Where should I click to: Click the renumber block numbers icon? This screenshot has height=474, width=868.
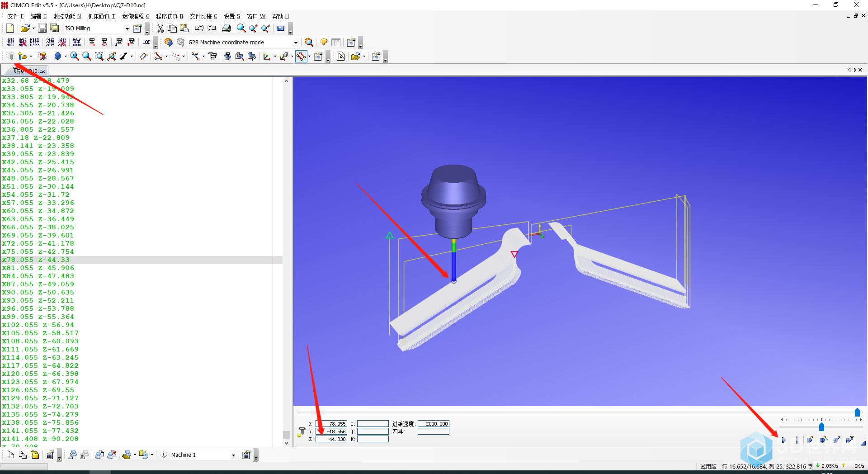10,43
